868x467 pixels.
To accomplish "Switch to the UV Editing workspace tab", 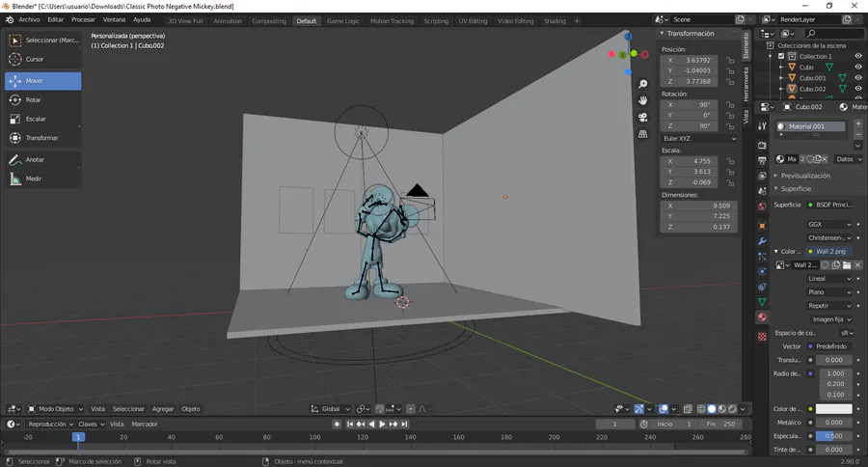I will [473, 21].
